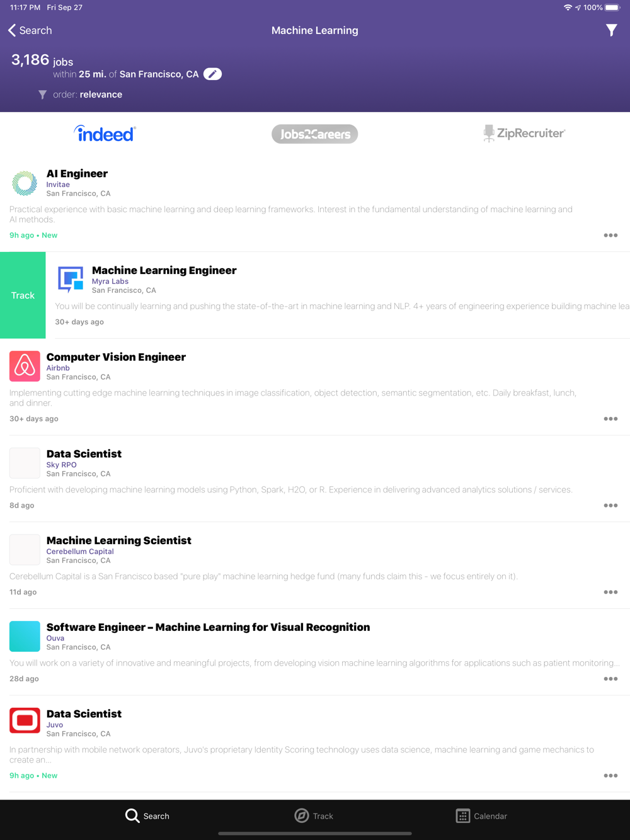Tap the battery indicator in status bar
The image size is (630, 840).
pos(612,8)
